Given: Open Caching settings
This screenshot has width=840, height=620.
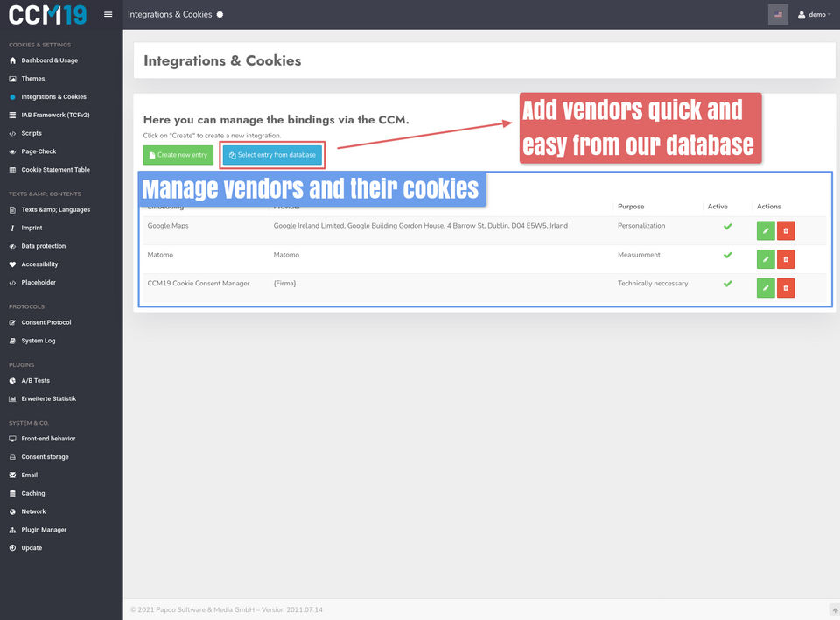Looking at the screenshot, I should click(33, 493).
